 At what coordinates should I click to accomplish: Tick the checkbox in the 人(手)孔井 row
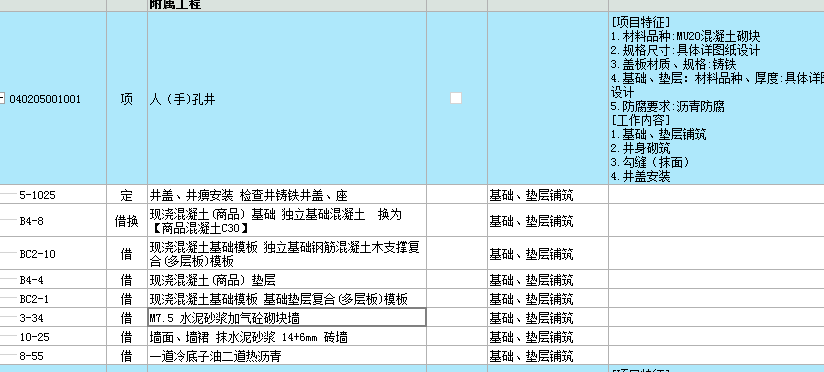(x=456, y=98)
